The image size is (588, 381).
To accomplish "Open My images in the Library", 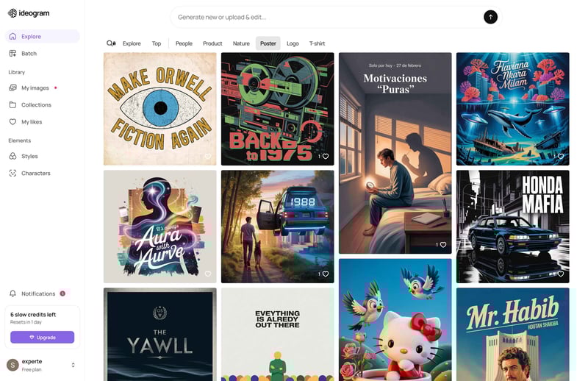I will pos(35,88).
